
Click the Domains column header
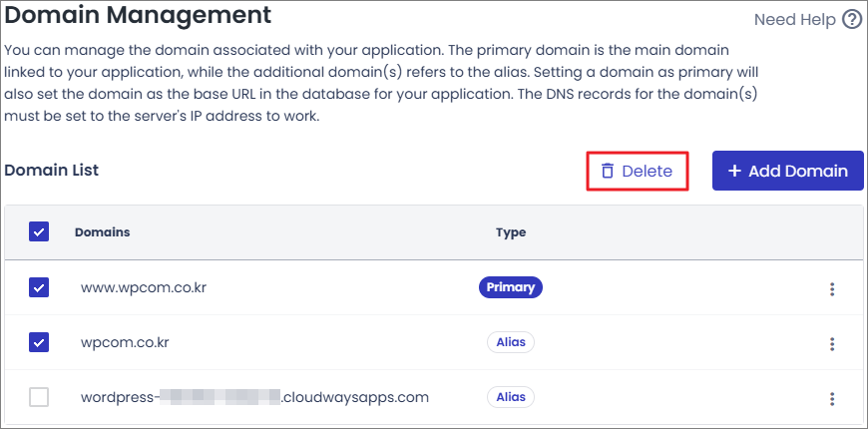102,232
